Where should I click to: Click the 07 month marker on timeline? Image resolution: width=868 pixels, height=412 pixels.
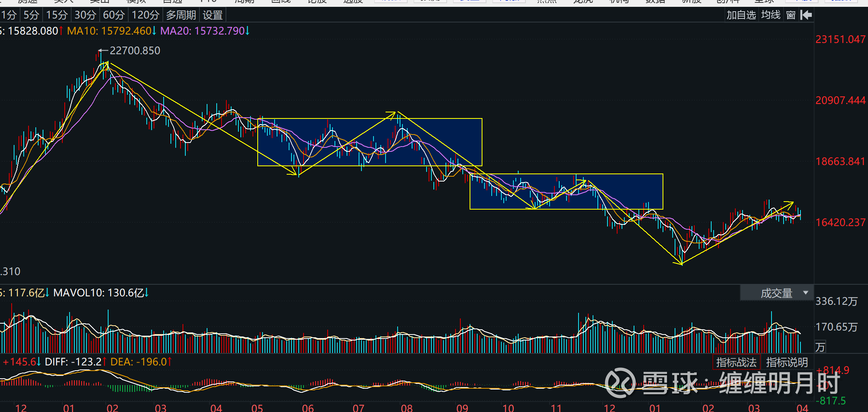359,408
